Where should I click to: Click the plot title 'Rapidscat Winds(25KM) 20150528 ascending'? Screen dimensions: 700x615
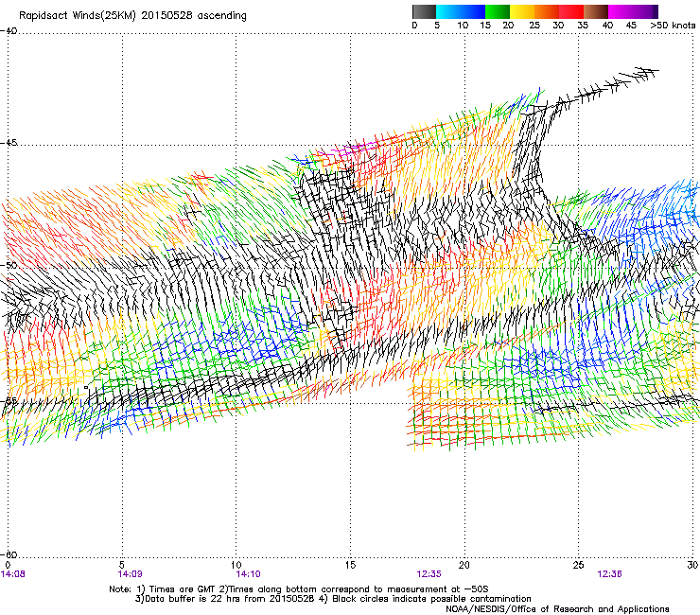click(132, 15)
